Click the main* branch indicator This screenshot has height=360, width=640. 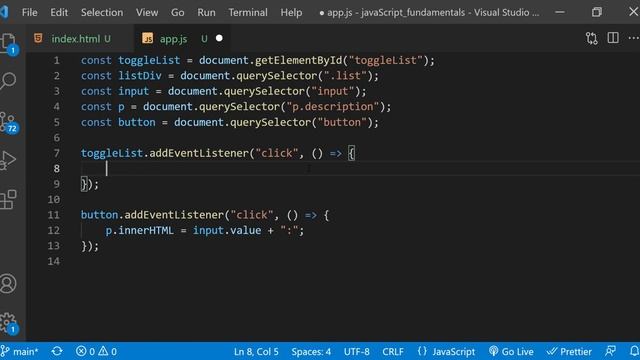pyautogui.click(x=20, y=351)
